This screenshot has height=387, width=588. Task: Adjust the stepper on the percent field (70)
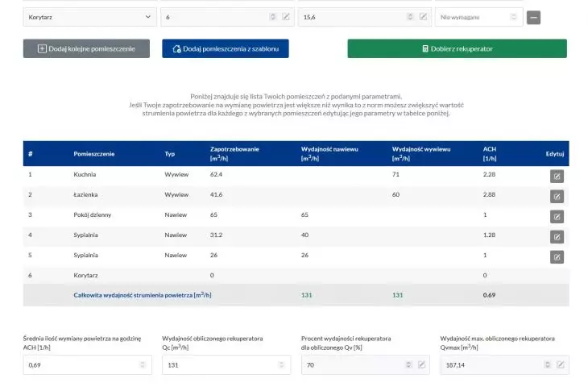(x=408, y=364)
